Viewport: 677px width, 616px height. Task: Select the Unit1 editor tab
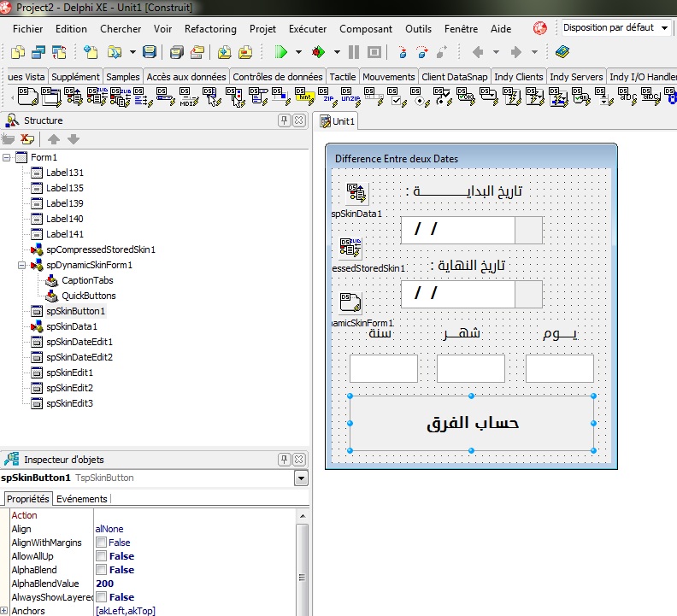point(338,121)
